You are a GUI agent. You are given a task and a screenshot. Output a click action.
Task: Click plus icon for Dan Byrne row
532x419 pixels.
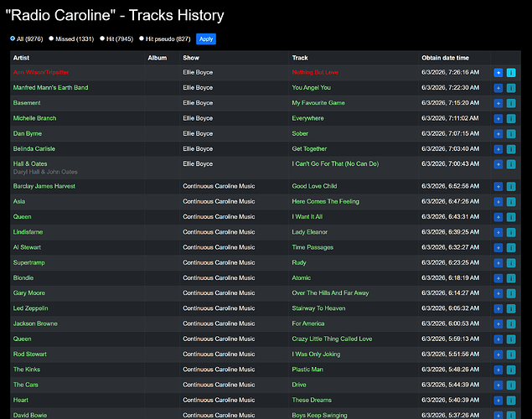pos(498,134)
